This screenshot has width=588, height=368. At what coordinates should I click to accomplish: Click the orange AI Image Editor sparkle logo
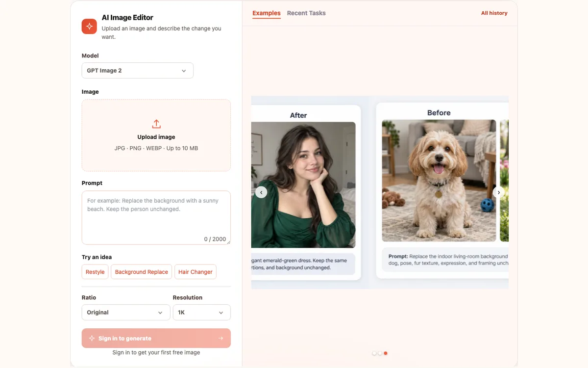(89, 26)
